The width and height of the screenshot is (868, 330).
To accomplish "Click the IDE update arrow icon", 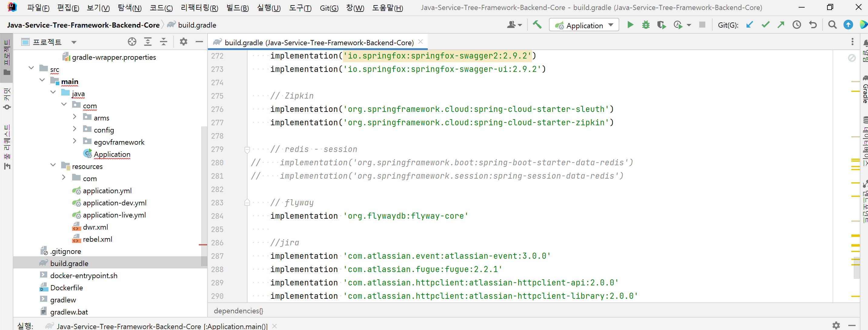I will (x=848, y=25).
